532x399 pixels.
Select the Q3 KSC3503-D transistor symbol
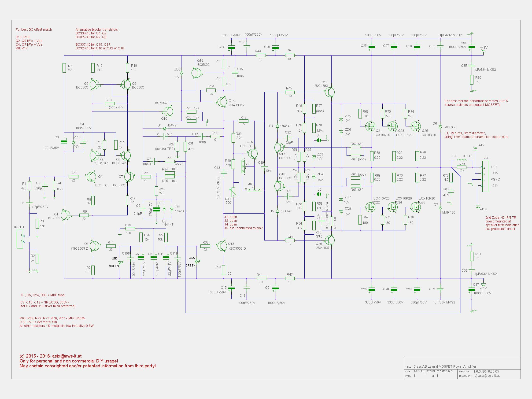pyautogui.click(x=94, y=246)
